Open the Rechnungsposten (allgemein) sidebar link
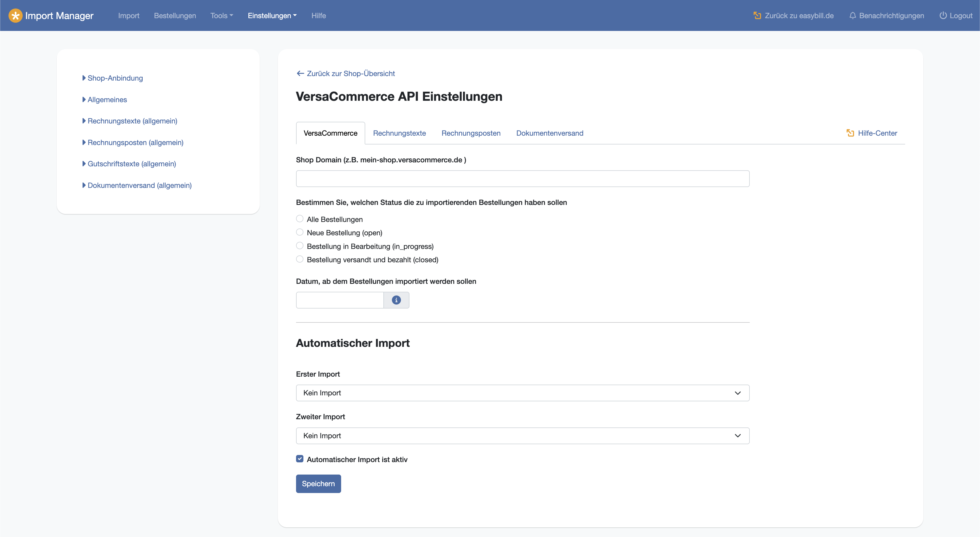The width and height of the screenshot is (980, 537). coord(136,142)
